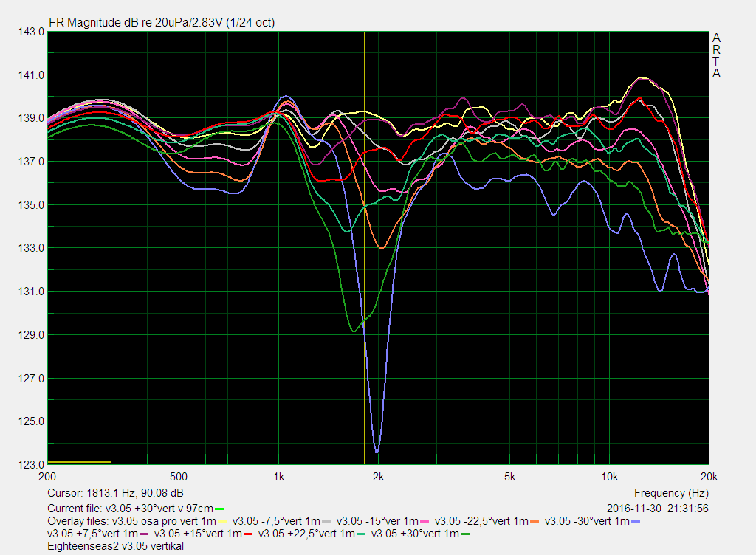
Task: Click the yellow legend swatch for osa pro vert
Action: [222, 522]
